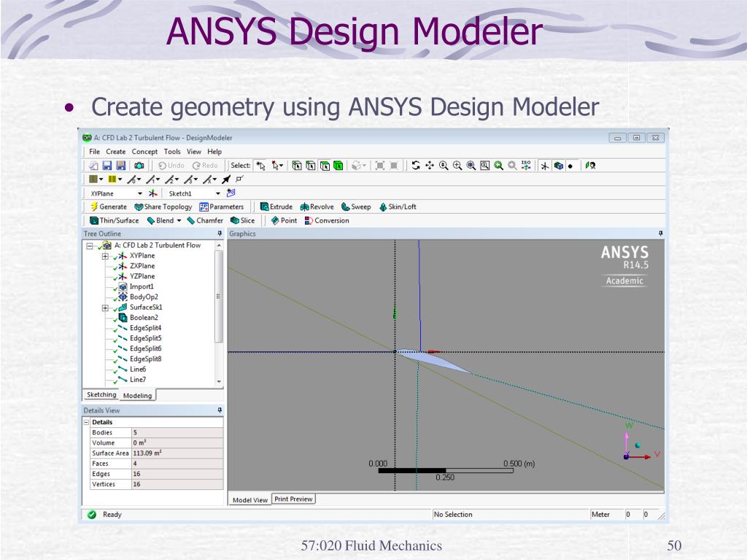Click the Surface Area value 113.09 m²
The image size is (747, 560).
pos(177,453)
